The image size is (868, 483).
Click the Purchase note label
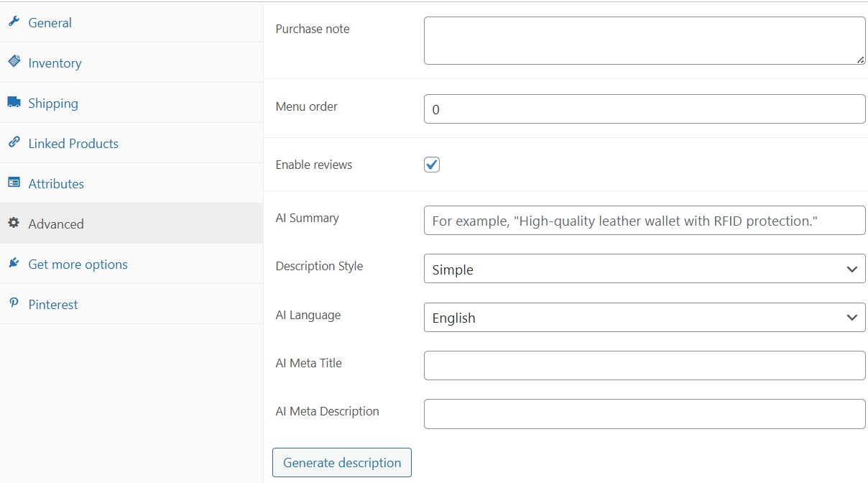[313, 29]
